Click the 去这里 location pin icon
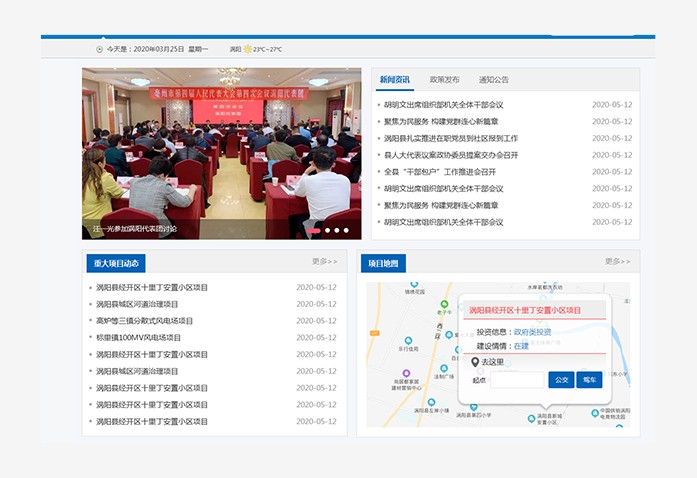 pyautogui.click(x=475, y=362)
